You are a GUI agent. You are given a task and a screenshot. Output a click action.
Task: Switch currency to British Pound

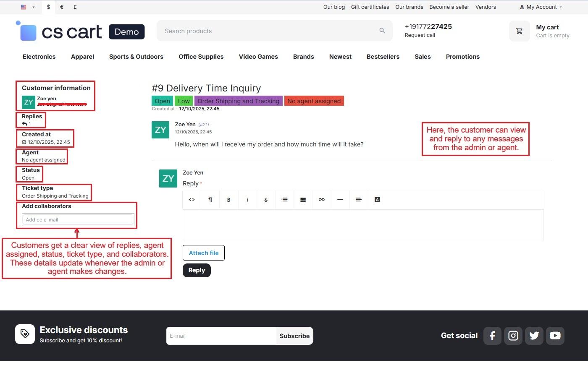[x=75, y=7]
